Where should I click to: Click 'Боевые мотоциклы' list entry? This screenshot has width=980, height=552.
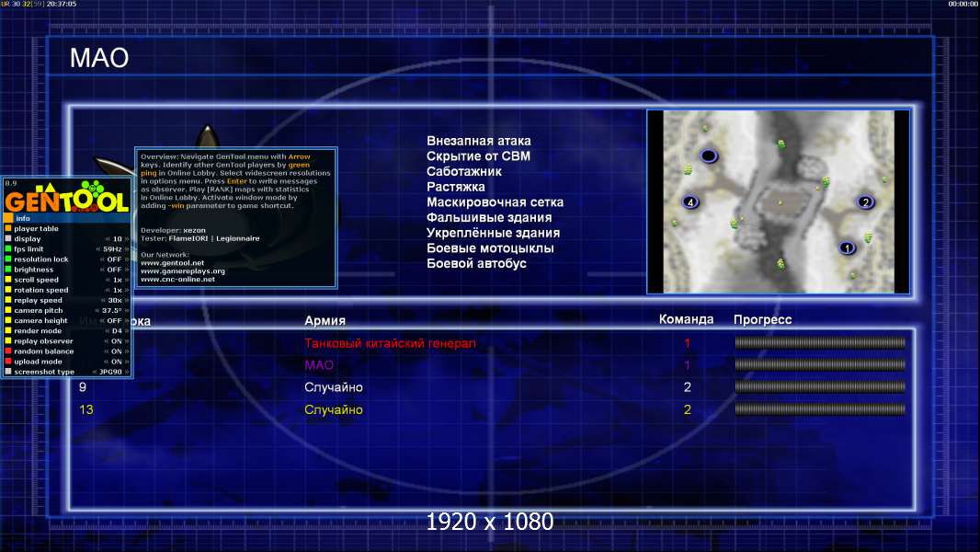pyautogui.click(x=490, y=248)
